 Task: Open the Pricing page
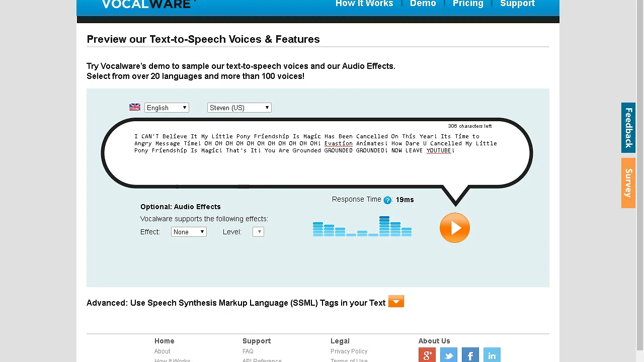click(468, 4)
